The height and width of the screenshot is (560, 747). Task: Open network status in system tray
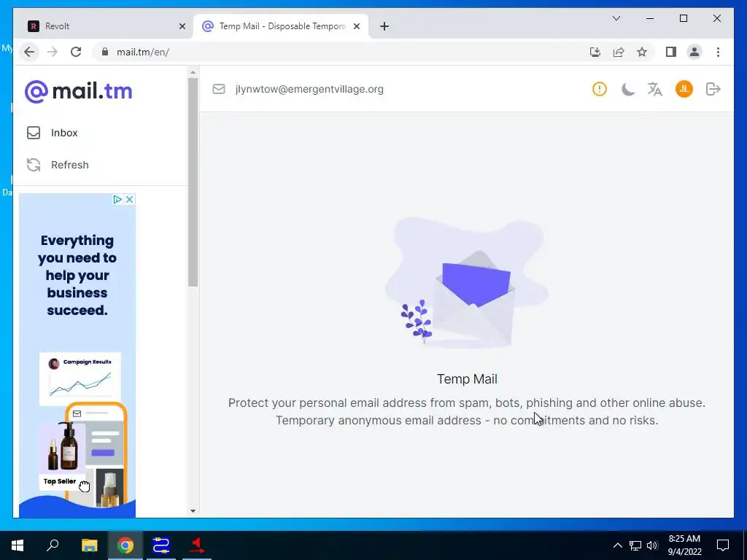tap(635, 545)
